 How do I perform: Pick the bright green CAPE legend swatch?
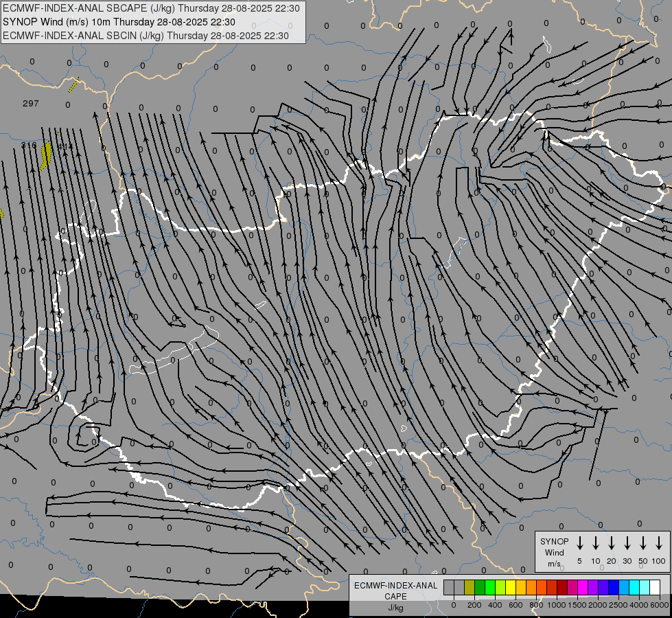click(x=490, y=587)
